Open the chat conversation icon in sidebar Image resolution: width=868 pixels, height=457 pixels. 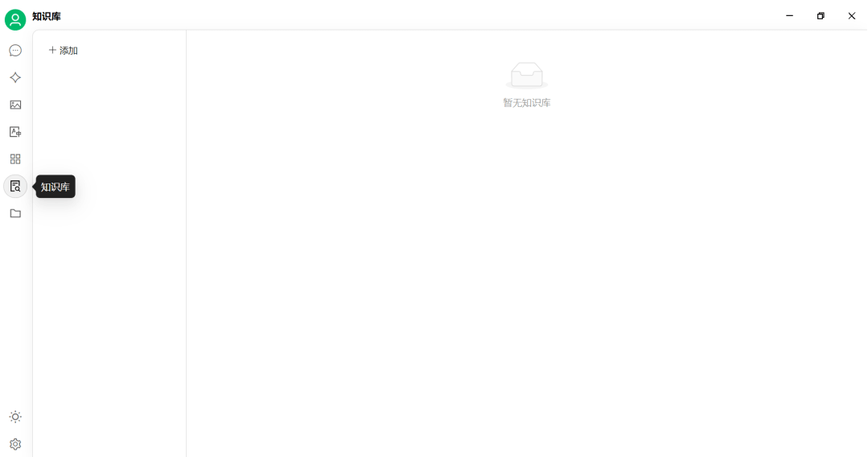(x=15, y=51)
